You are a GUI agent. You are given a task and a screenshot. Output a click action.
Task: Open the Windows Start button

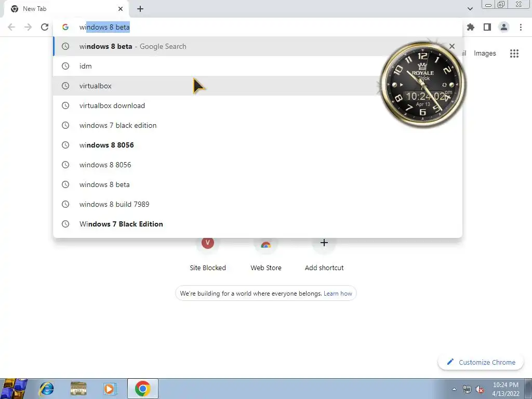(x=14, y=389)
